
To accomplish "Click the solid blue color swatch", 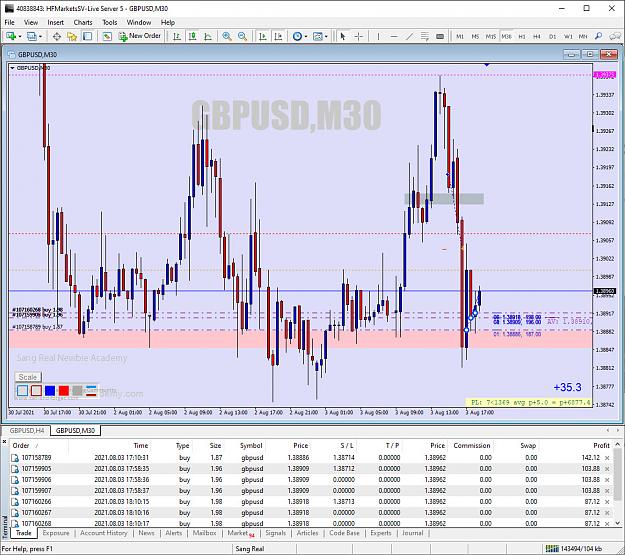I will [x=50, y=391].
